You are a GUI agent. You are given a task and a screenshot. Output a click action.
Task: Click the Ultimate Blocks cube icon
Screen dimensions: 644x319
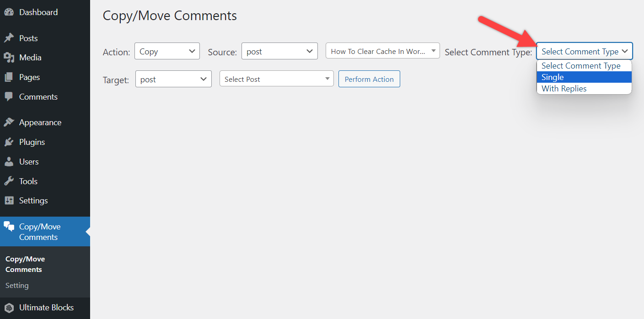point(9,308)
